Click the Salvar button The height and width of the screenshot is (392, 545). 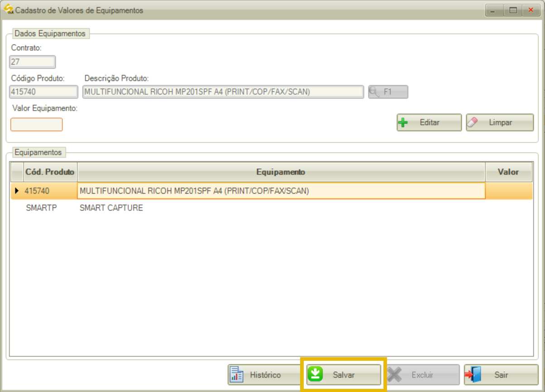pyautogui.click(x=343, y=375)
